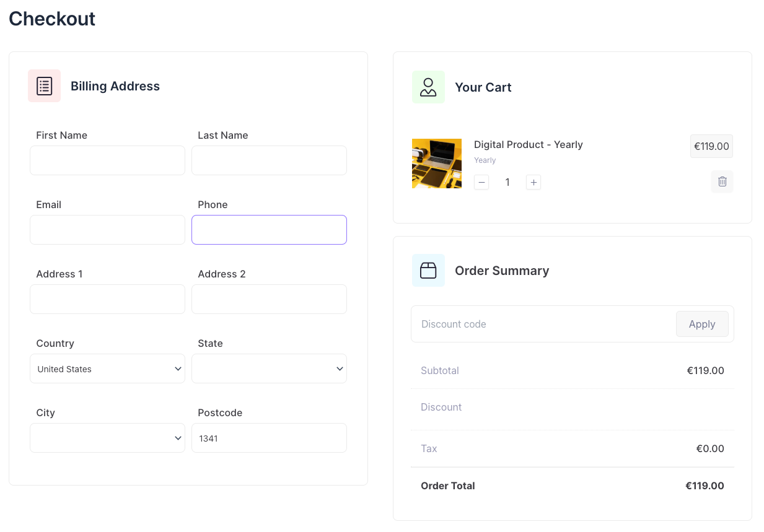Click into the Email field
This screenshot has height=532, width=764.
107,230
